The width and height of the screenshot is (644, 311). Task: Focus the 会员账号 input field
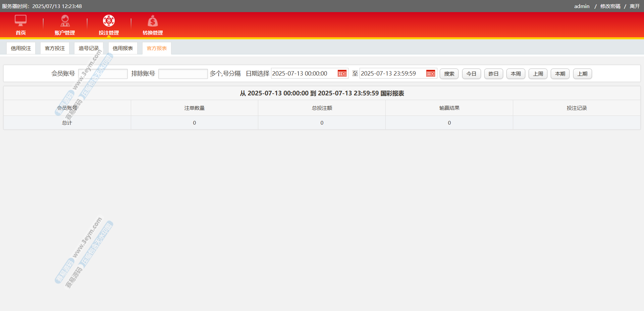[103, 74]
